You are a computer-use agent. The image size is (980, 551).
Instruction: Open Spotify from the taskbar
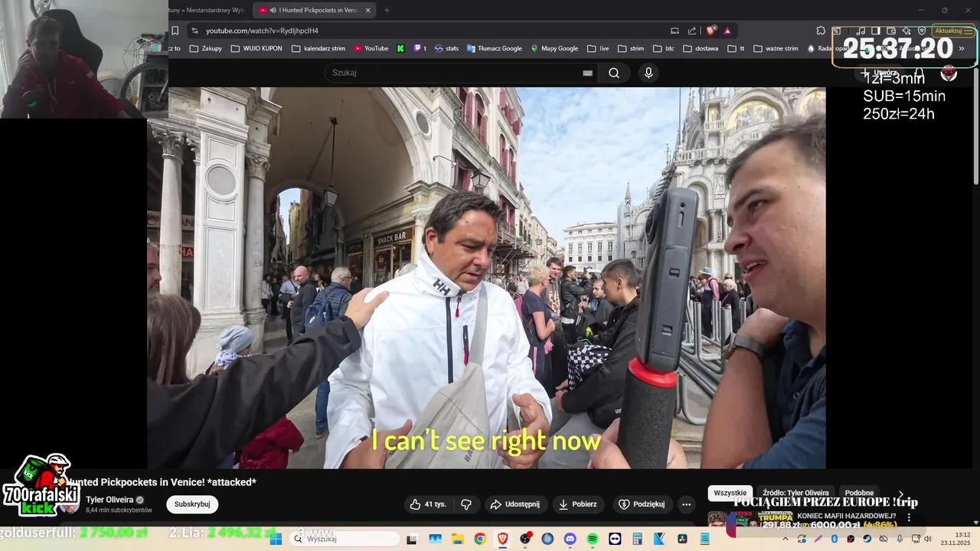click(593, 539)
